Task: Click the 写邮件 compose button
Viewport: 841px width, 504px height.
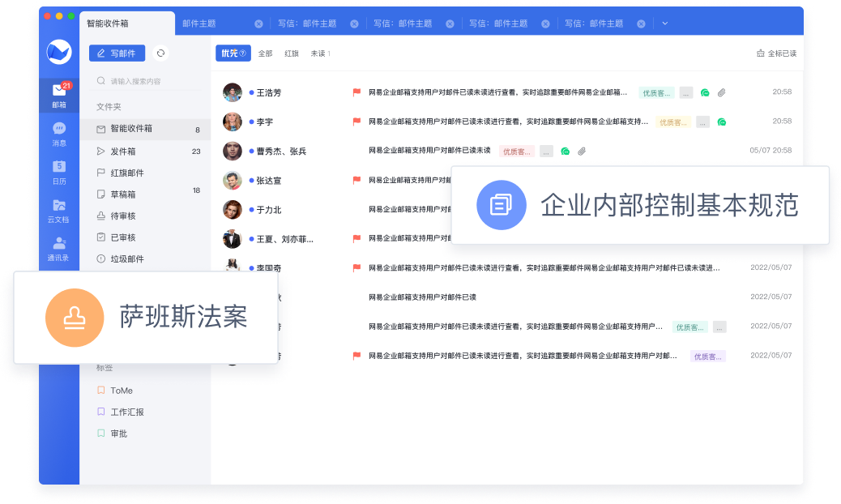Action: pos(117,53)
